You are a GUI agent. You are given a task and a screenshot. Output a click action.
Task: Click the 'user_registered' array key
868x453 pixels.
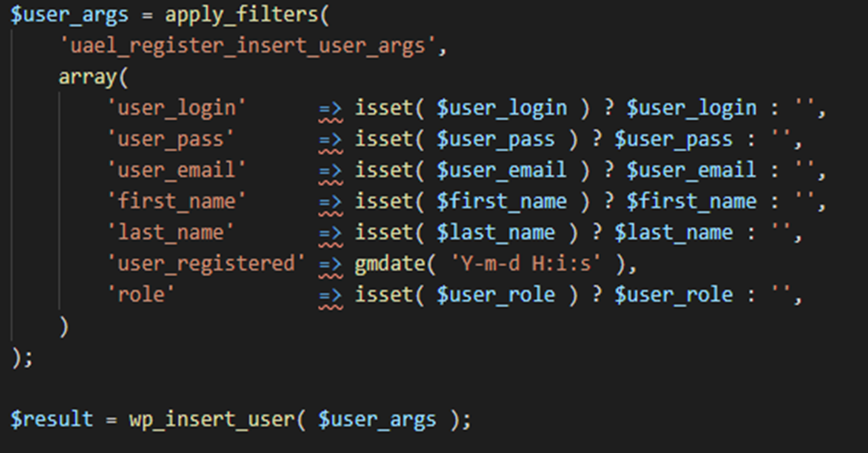point(207,263)
